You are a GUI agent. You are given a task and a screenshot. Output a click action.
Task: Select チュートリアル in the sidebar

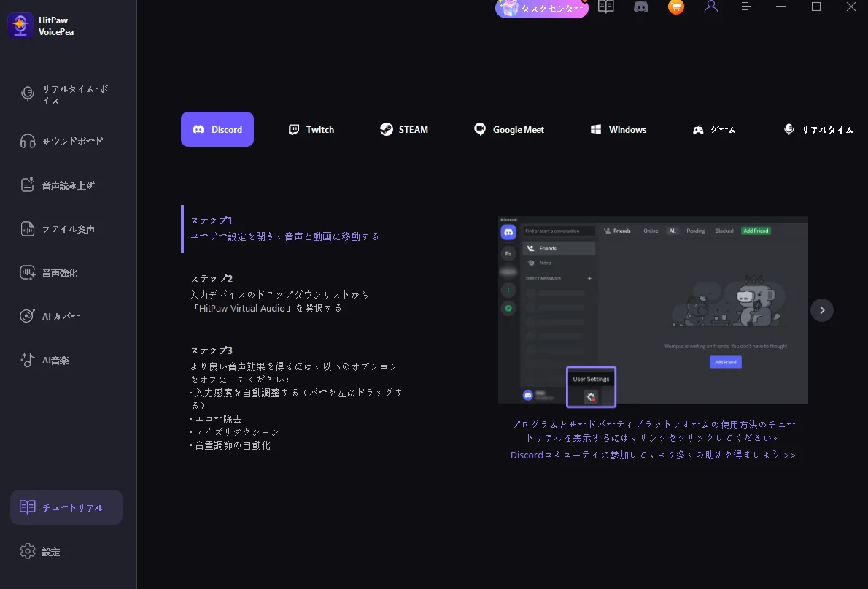click(x=66, y=507)
